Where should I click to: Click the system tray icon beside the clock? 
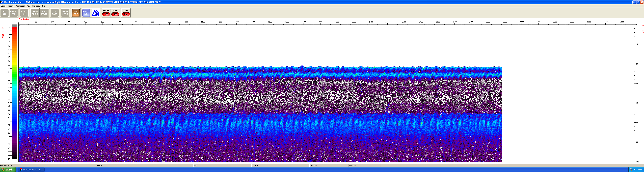tap(631, 169)
